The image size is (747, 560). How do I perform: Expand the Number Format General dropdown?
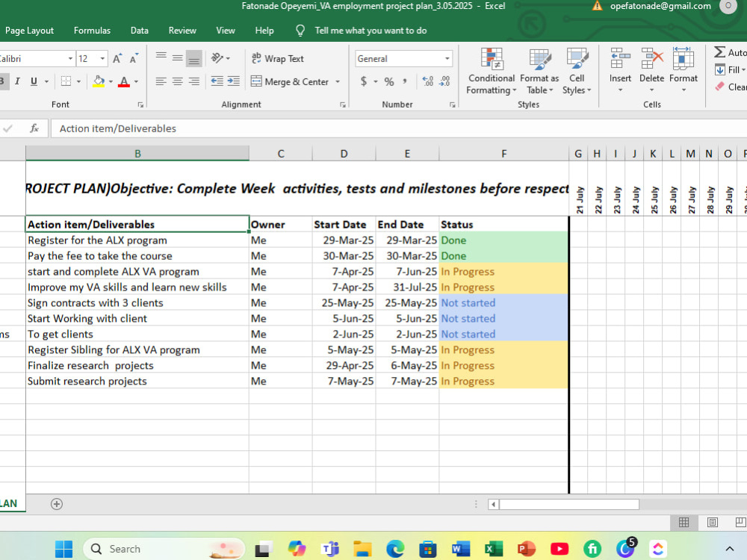point(447,58)
